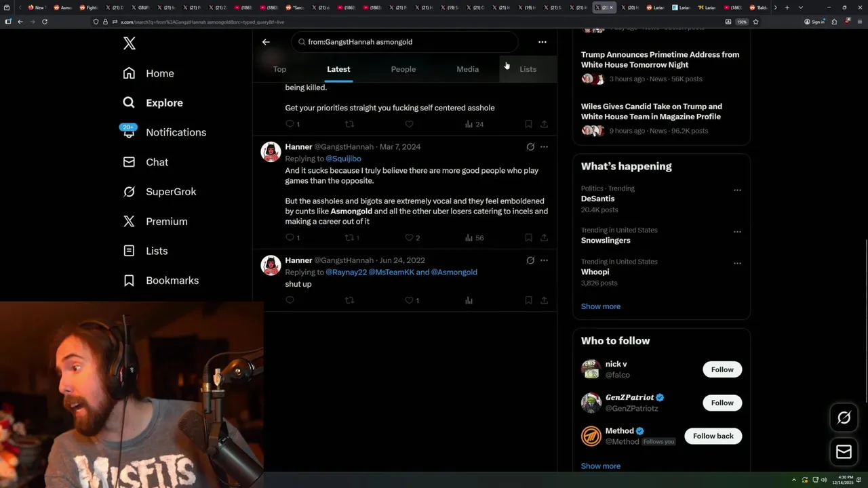Click Grok icon on Jun 24, 2022 post
Screen dimensions: 868x488
click(x=530, y=260)
